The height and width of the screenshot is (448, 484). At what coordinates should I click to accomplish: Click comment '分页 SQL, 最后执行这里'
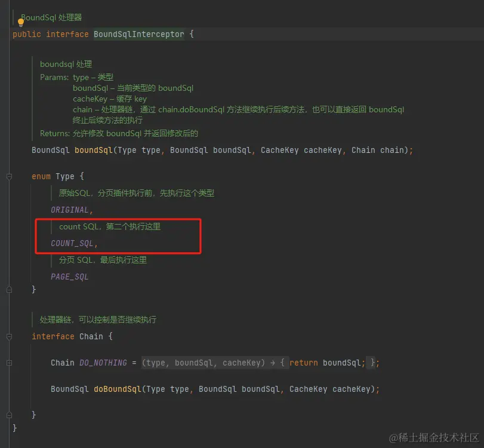pos(103,260)
